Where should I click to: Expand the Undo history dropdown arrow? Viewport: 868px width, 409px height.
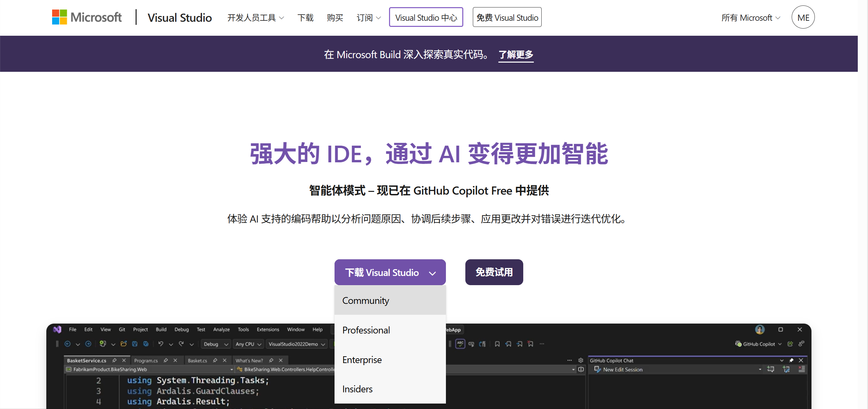[171, 344]
